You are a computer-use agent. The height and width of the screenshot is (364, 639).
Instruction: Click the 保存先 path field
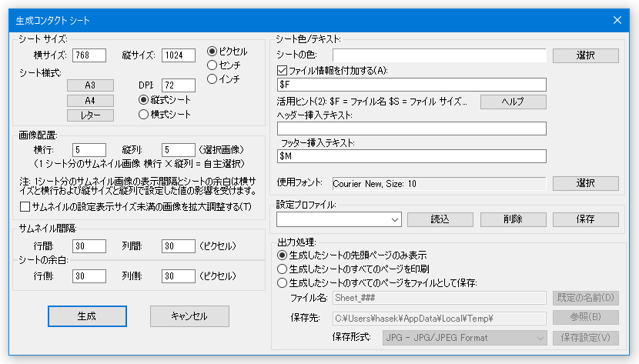(x=440, y=319)
